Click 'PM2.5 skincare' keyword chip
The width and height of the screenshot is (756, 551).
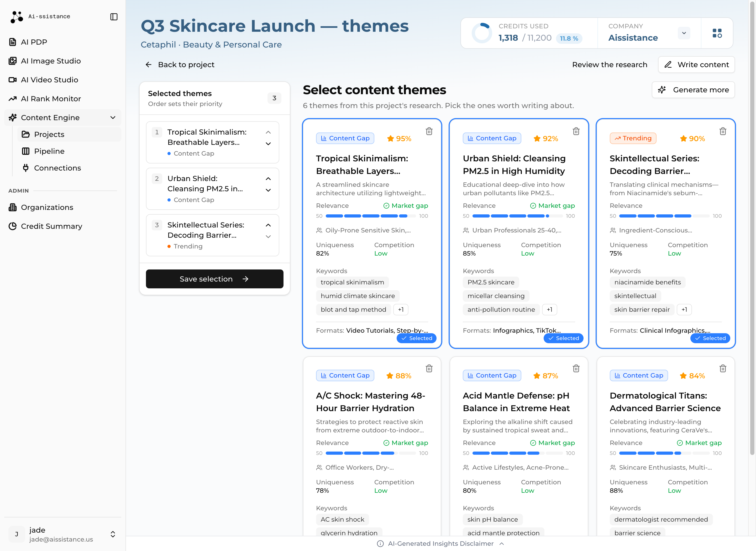pos(491,282)
